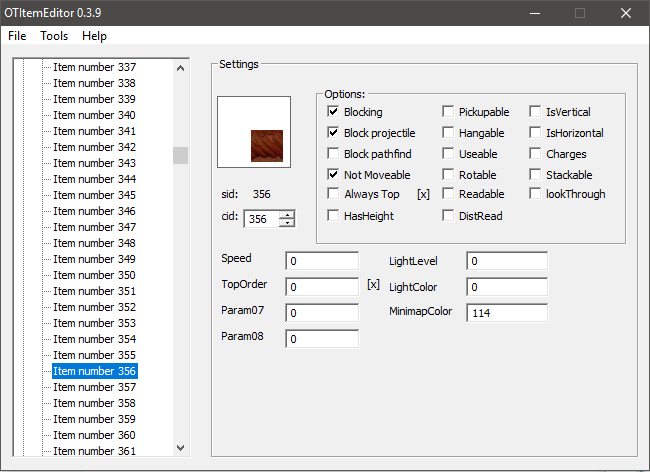Select Item number 342 in the tree
Viewport: 650px width, 472px height.
pos(95,147)
